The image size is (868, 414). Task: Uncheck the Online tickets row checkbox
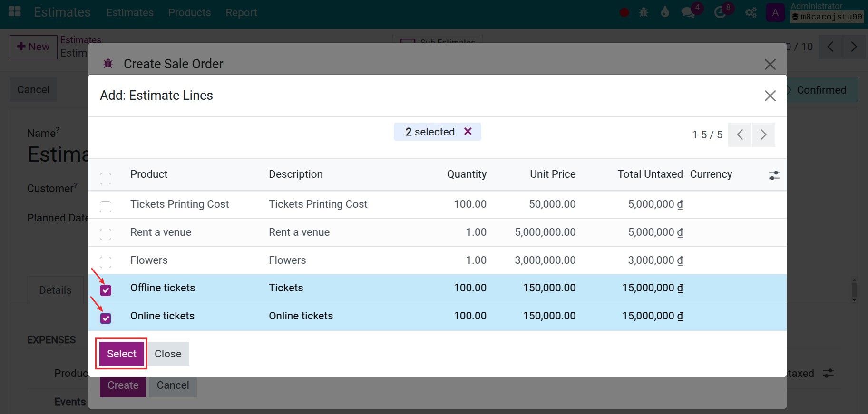point(106,318)
